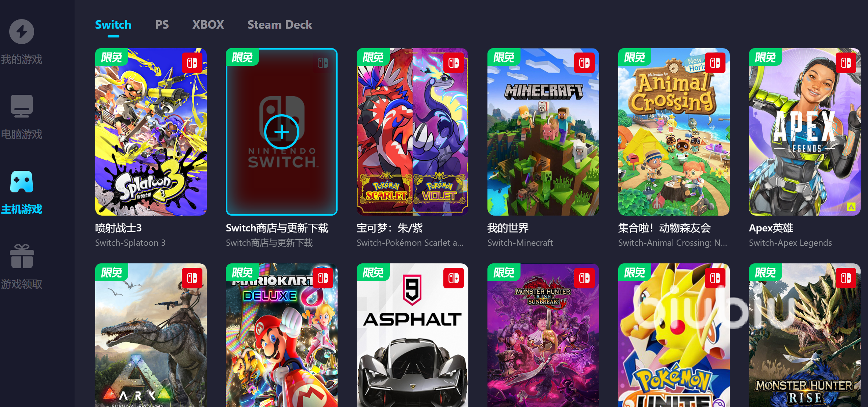
Task: Open the 宝可梦：朱/紫 title link
Action: (x=390, y=228)
